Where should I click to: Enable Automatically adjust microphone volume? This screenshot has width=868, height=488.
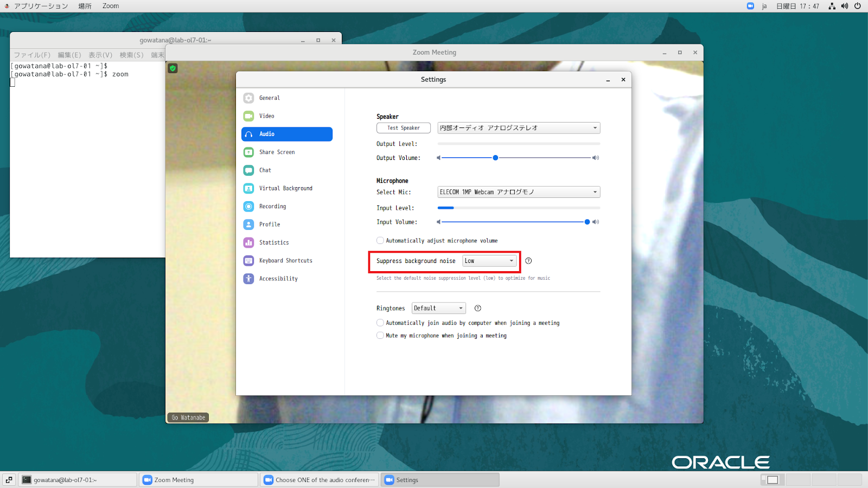(x=380, y=240)
